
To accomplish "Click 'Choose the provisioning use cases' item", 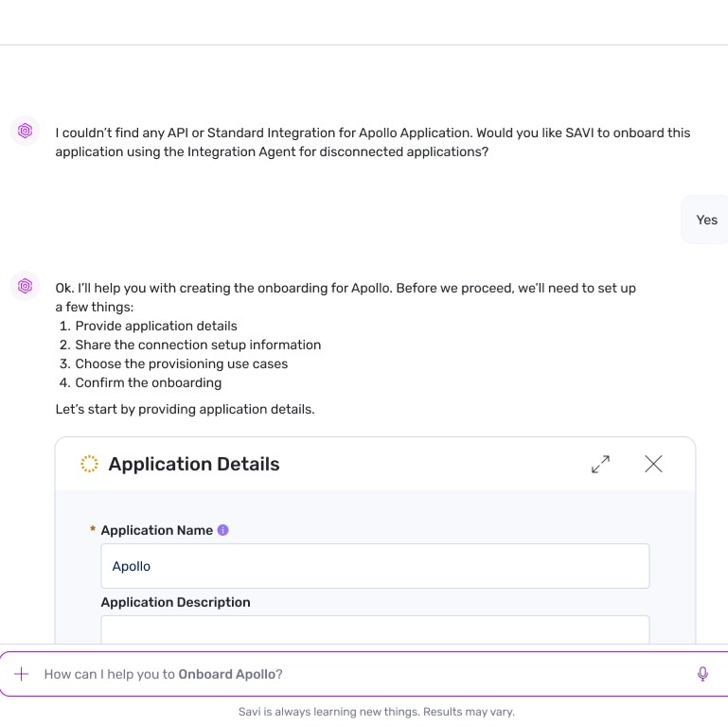I will 182,363.
